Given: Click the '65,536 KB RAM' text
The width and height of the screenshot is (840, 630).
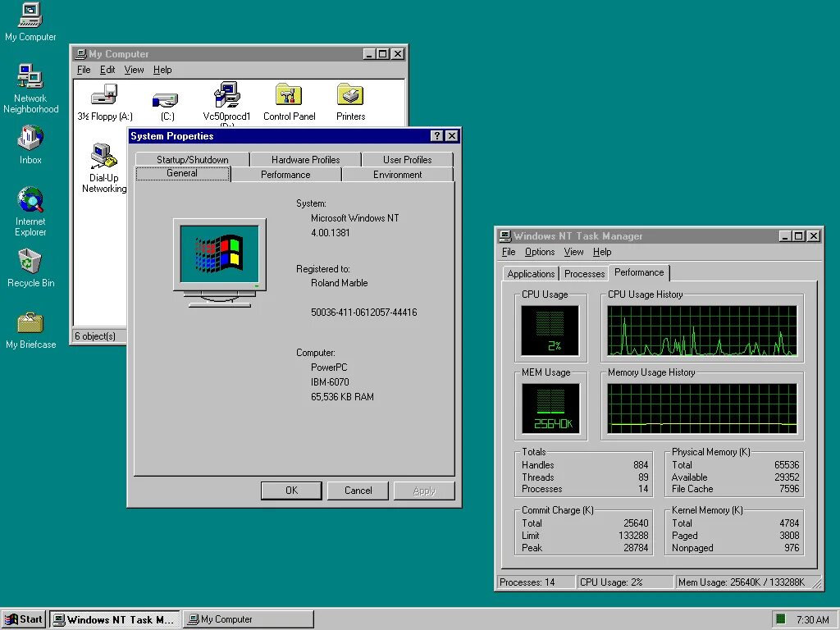Looking at the screenshot, I should tap(342, 397).
